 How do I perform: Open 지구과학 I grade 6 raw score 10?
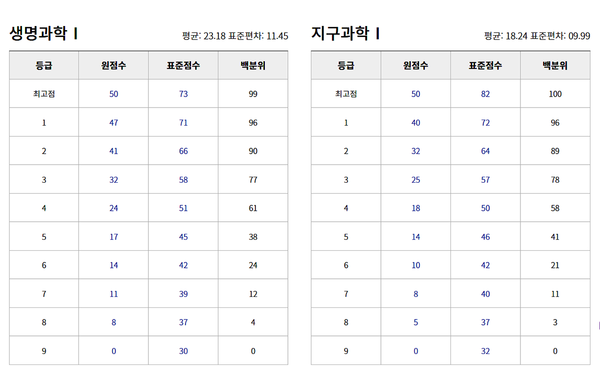point(416,265)
